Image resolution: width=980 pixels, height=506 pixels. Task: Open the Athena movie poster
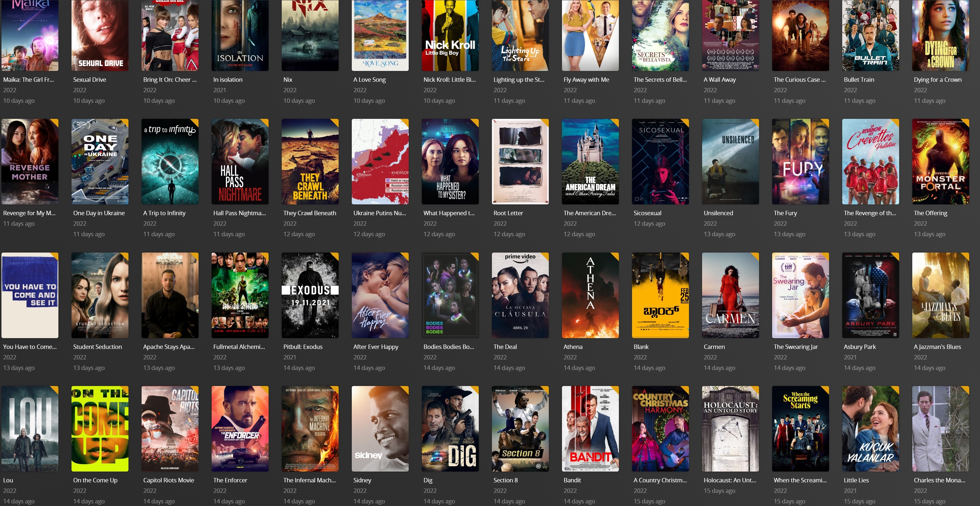pos(590,295)
